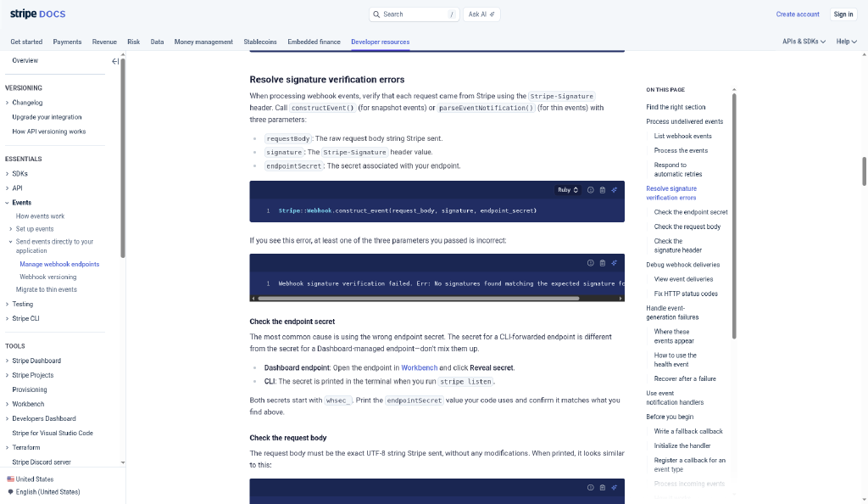Open the Revenue tab

[x=104, y=42]
